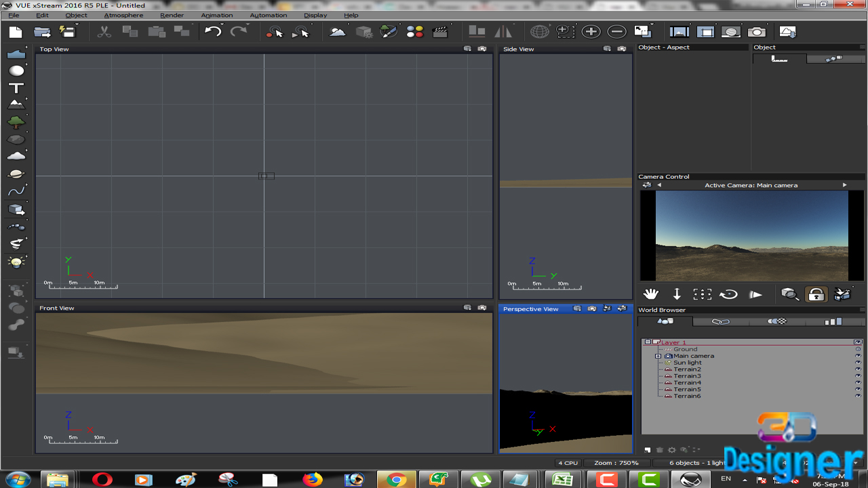The image size is (868, 488).
Task: Click the render camera icon in toolbar
Action: click(x=757, y=32)
